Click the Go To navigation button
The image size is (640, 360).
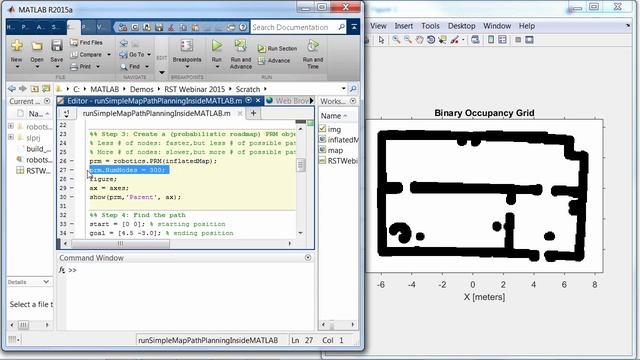coord(133,54)
